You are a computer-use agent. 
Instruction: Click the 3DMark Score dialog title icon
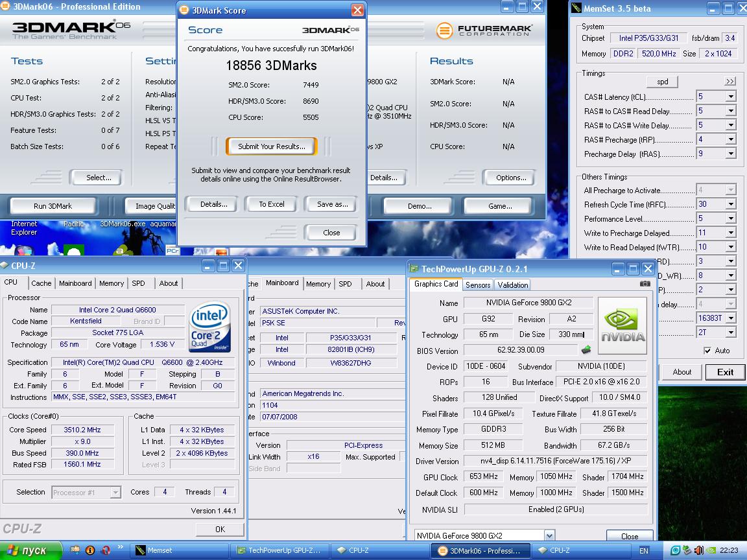click(x=184, y=10)
